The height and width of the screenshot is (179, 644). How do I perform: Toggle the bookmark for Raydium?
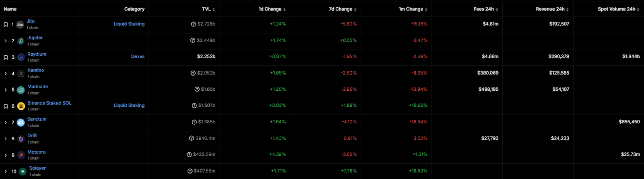pos(6,57)
